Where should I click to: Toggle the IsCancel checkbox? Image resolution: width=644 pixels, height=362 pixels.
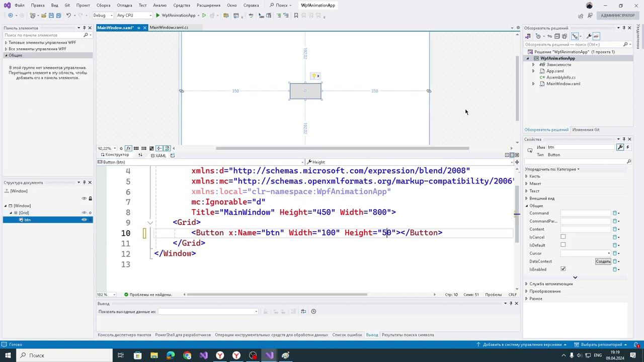point(563,237)
